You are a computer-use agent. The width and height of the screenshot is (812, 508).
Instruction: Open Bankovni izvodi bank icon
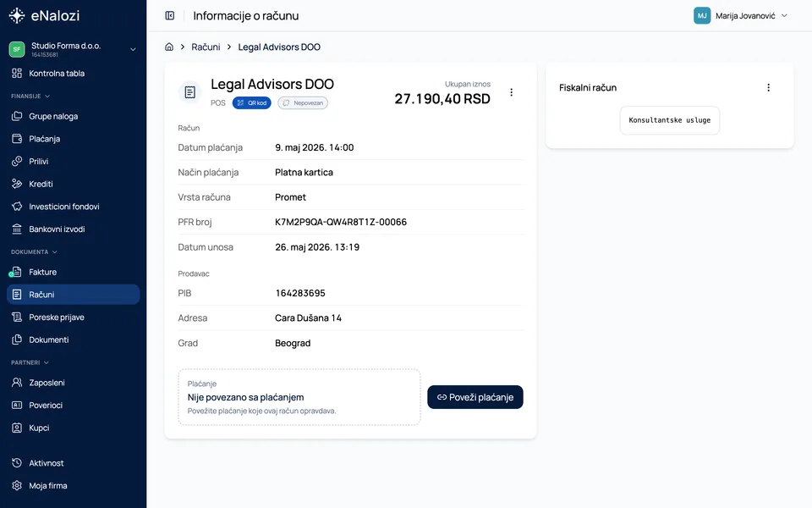pyautogui.click(x=17, y=229)
